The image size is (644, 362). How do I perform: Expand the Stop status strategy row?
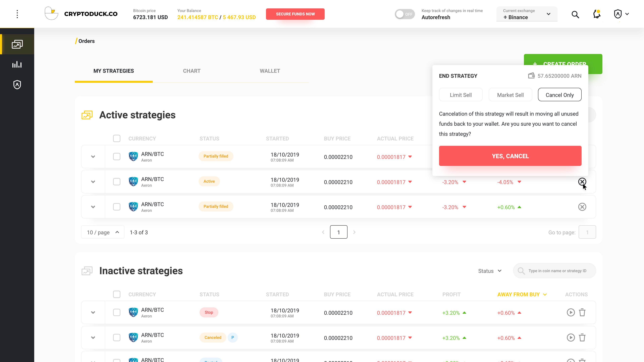(x=93, y=312)
